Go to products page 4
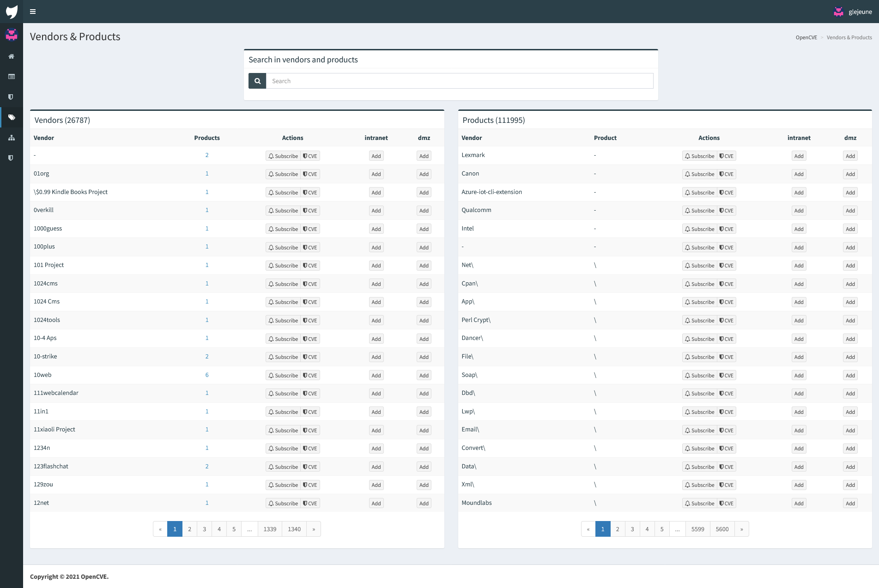Screen dimensions: 879x588 [x=647, y=529]
